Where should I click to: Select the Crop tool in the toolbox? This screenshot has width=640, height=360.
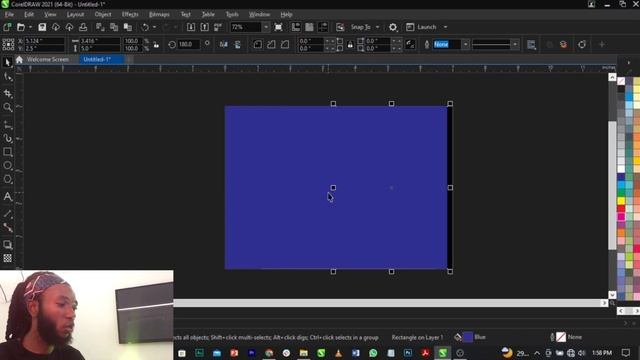(7, 93)
